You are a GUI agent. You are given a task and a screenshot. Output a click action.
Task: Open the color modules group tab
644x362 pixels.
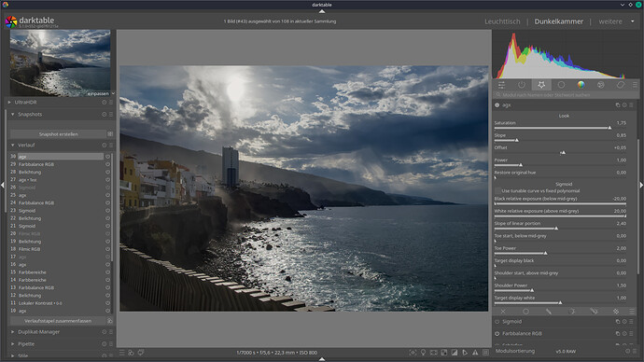pos(581,85)
